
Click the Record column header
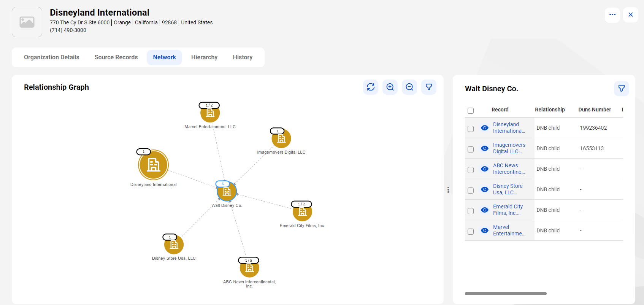[x=500, y=110]
